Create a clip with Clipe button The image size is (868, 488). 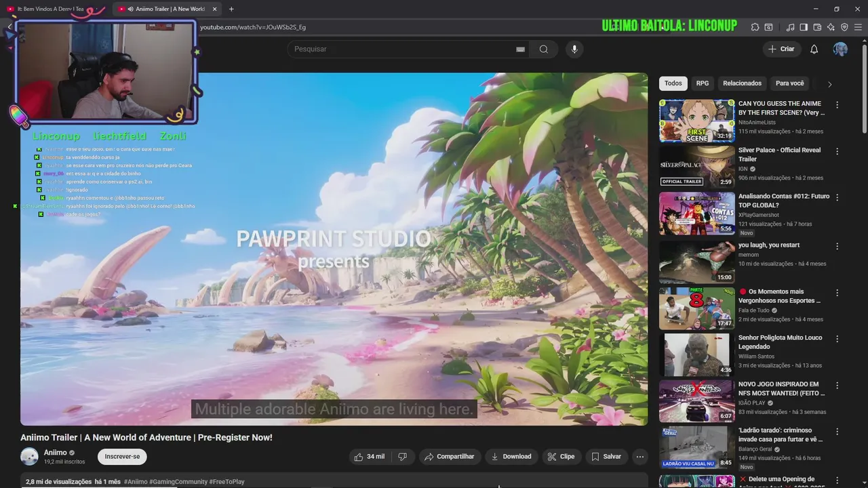click(561, 457)
